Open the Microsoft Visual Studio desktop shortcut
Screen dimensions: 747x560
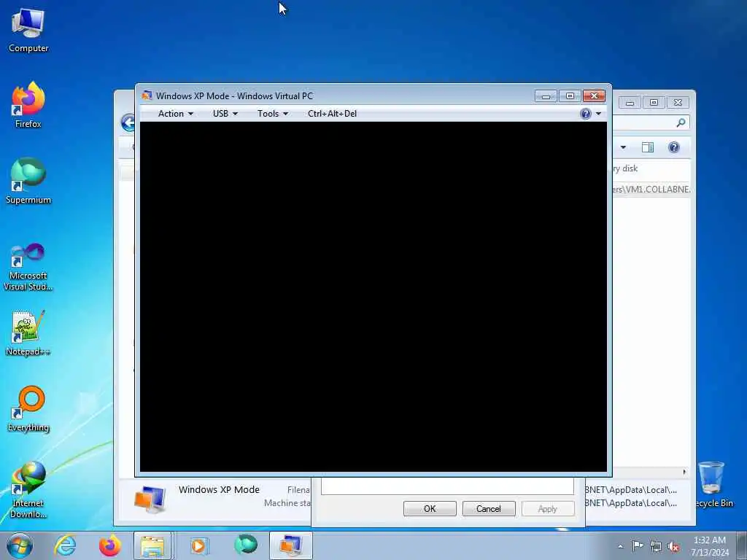click(x=28, y=267)
